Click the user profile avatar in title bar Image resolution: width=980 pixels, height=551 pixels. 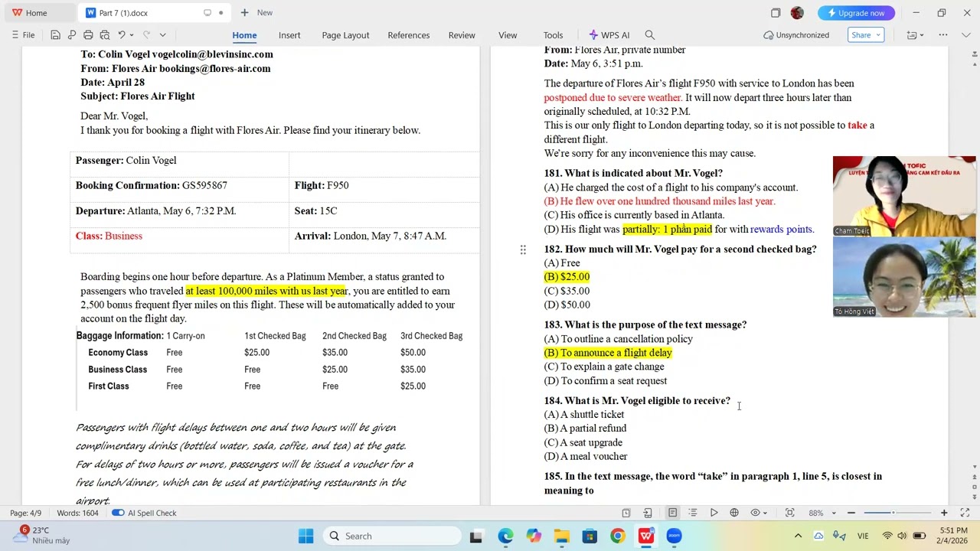[x=797, y=13]
